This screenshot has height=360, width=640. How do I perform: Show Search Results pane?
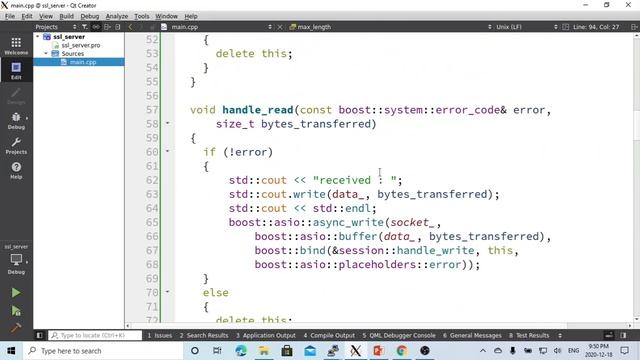(x=204, y=336)
